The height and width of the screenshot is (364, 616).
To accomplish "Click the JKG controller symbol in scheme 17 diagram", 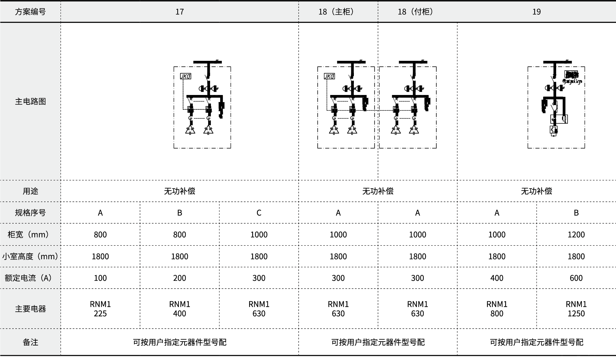I will coord(185,76).
